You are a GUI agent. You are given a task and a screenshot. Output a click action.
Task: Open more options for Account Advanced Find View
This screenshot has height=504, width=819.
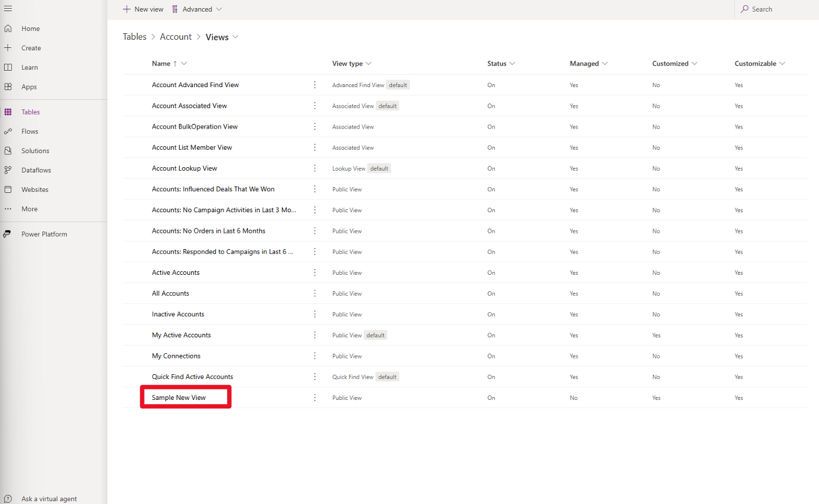pyautogui.click(x=315, y=85)
